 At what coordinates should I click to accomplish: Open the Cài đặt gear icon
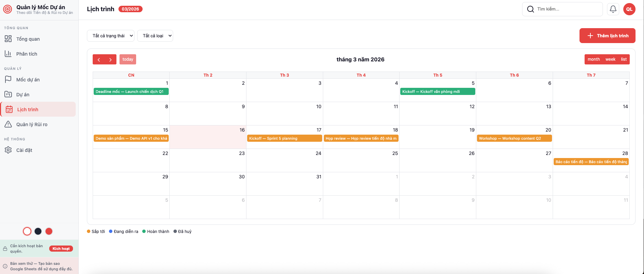(x=8, y=150)
